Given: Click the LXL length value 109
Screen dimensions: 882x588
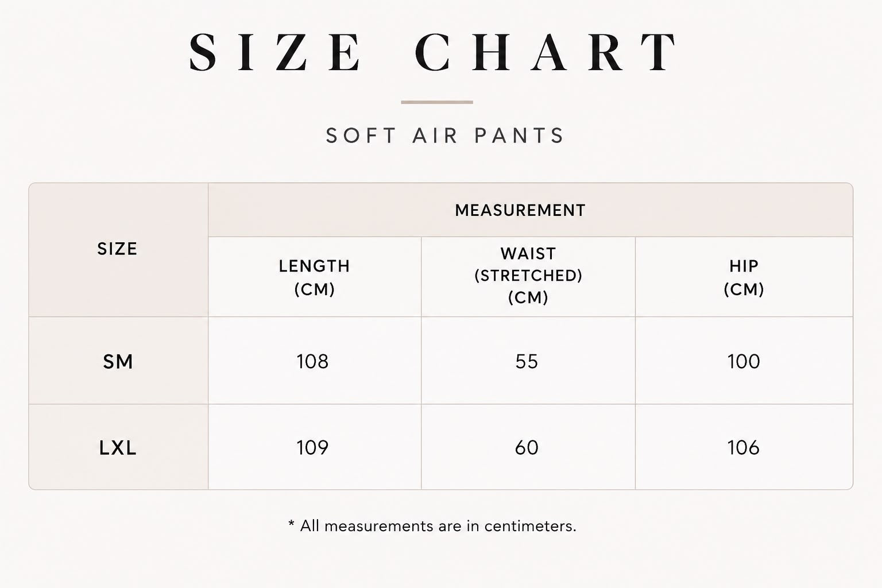Looking at the screenshot, I should pyautogui.click(x=312, y=447).
